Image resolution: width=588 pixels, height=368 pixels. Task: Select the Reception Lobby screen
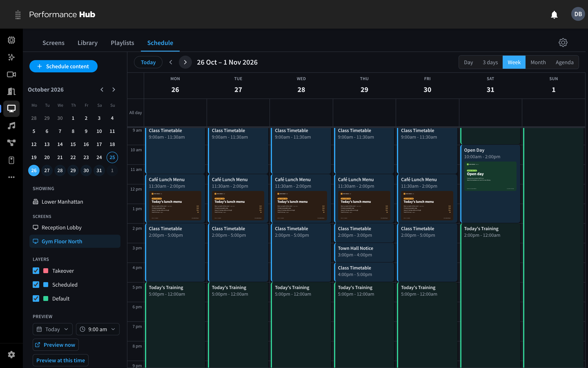tap(75, 227)
